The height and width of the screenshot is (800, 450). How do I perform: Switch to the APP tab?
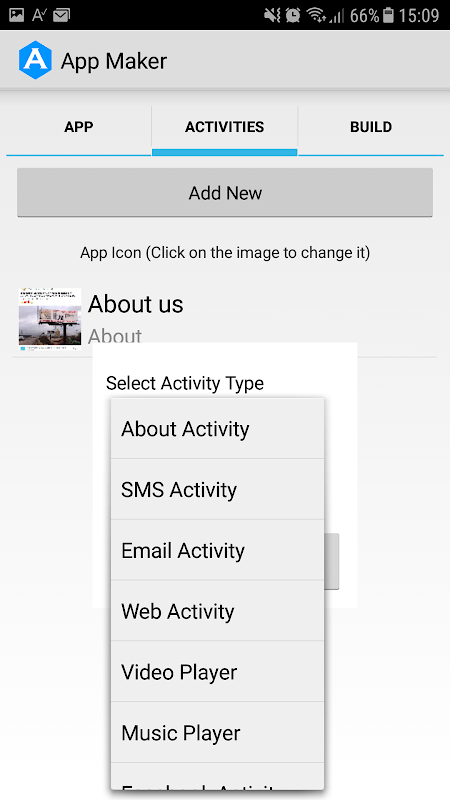(x=79, y=127)
